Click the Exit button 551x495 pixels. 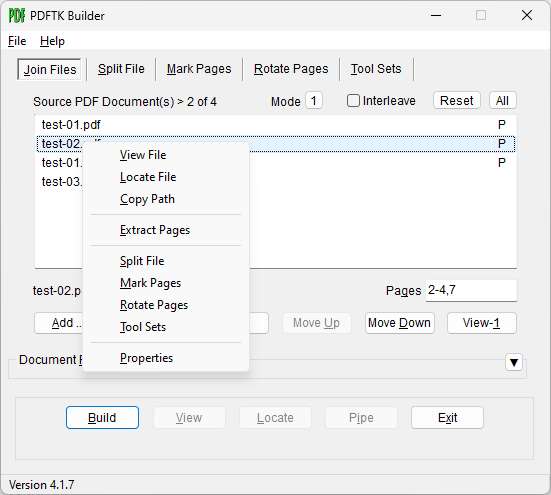447,418
